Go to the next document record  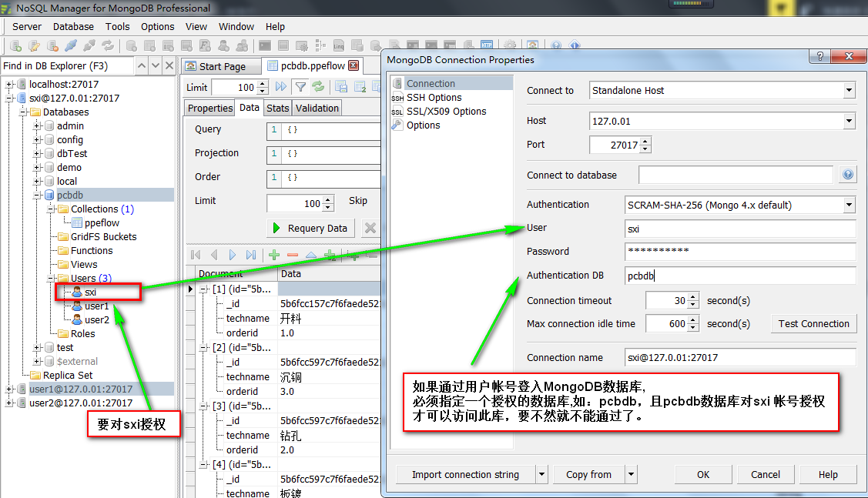pos(233,255)
